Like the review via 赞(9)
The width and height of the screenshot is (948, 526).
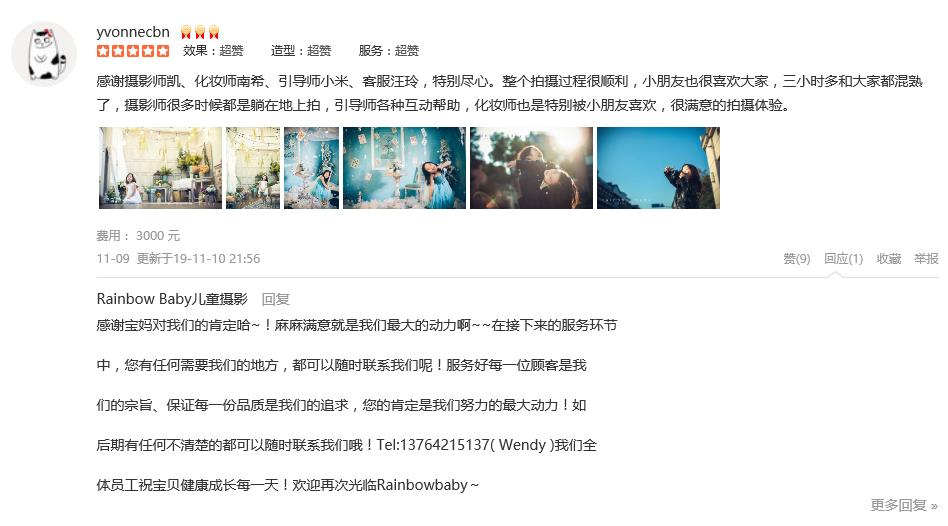click(797, 259)
